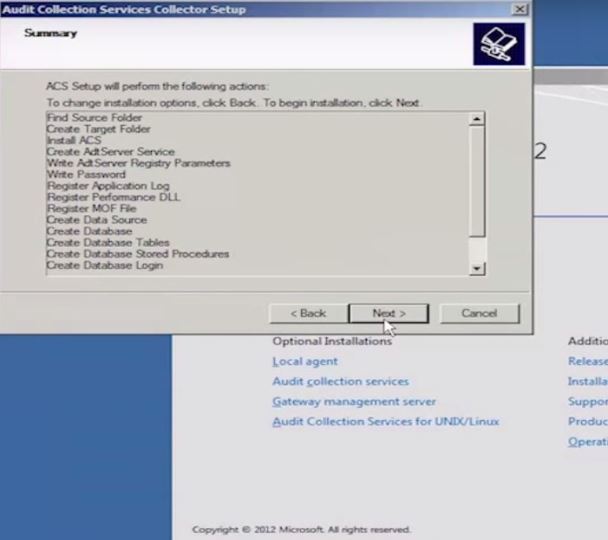Open Audit collection services link

(x=340, y=381)
